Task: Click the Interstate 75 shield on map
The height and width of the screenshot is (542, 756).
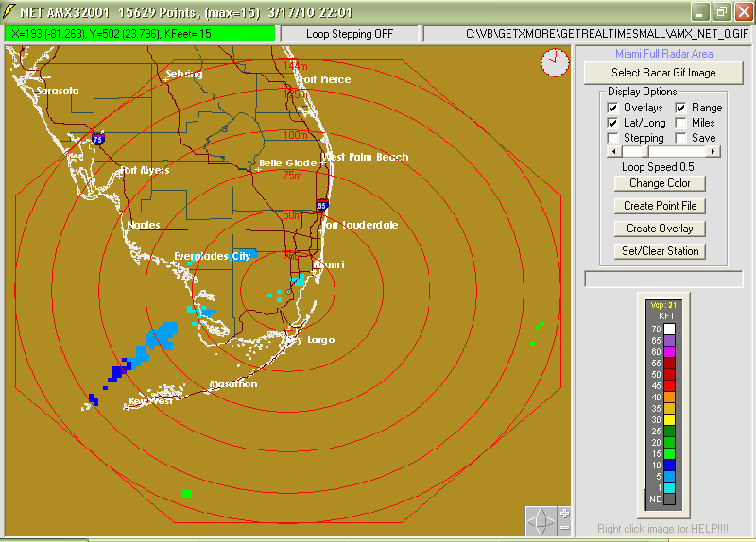Action: click(x=98, y=139)
